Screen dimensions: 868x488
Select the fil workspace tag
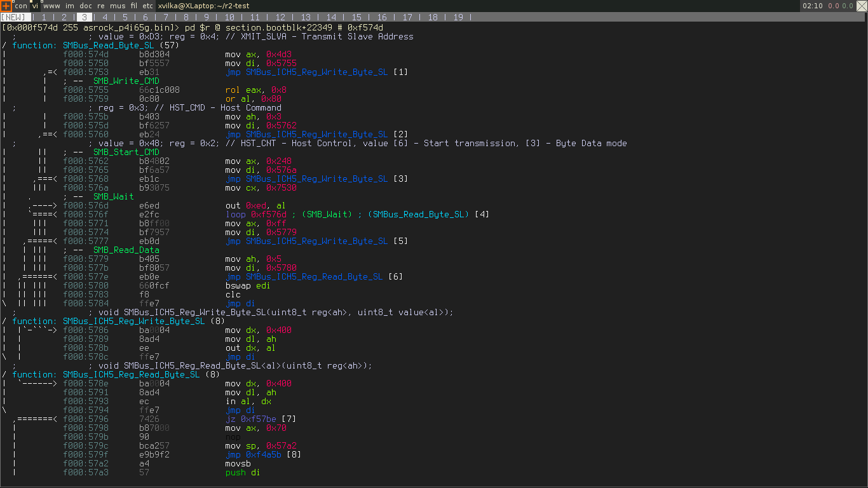(134, 6)
